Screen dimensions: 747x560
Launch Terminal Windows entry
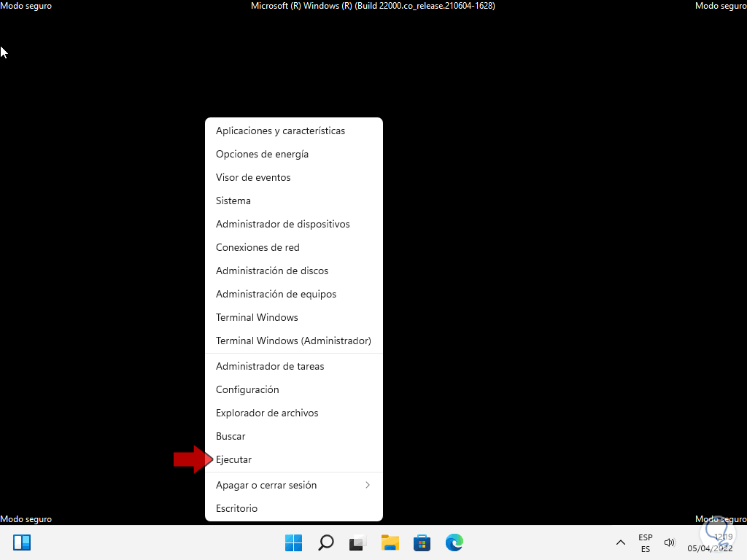pos(294,317)
